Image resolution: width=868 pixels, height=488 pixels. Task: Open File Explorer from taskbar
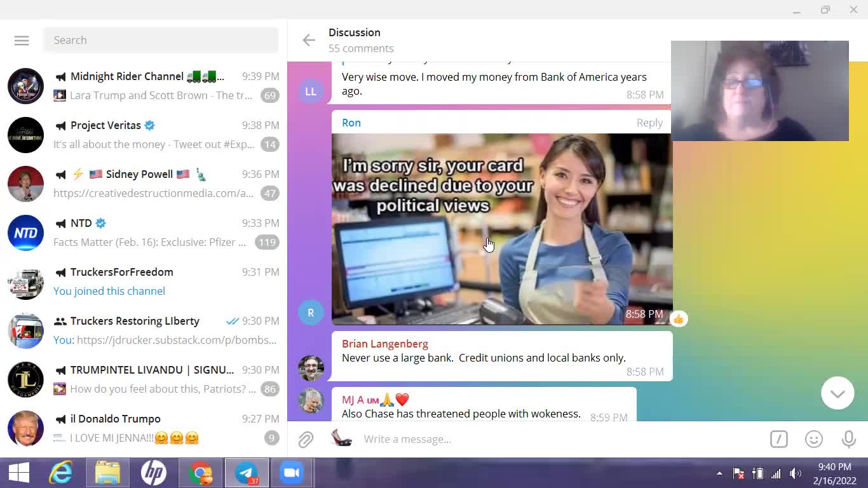coord(107,473)
